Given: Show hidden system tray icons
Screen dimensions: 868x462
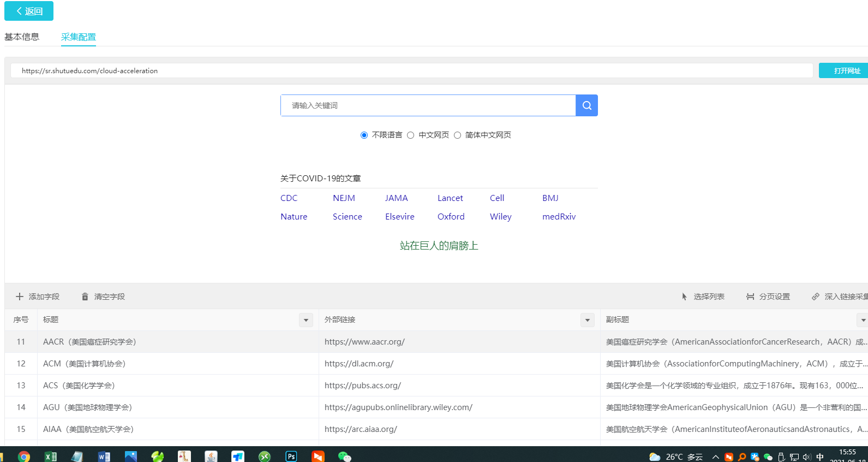Looking at the screenshot, I should click(x=715, y=457).
